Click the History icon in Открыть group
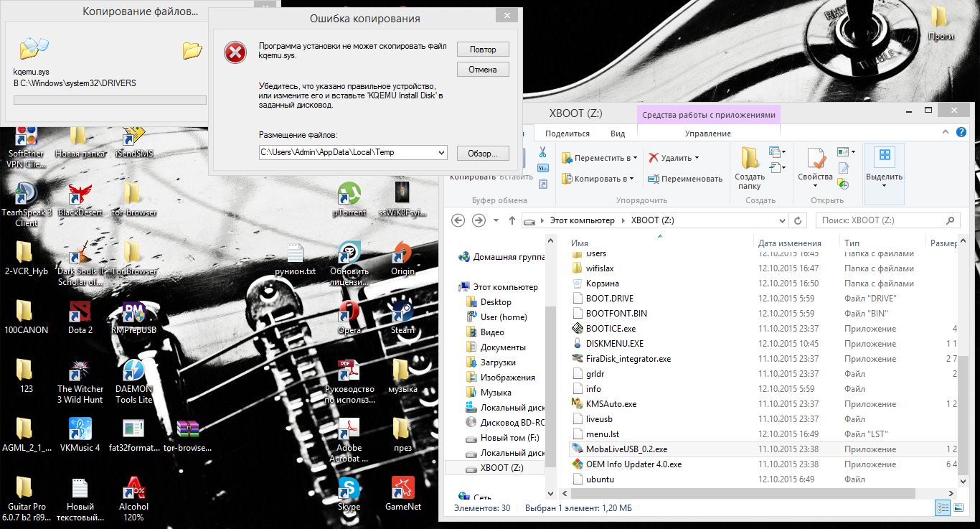The image size is (980, 529). pyautogui.click(x=843, y=183)
